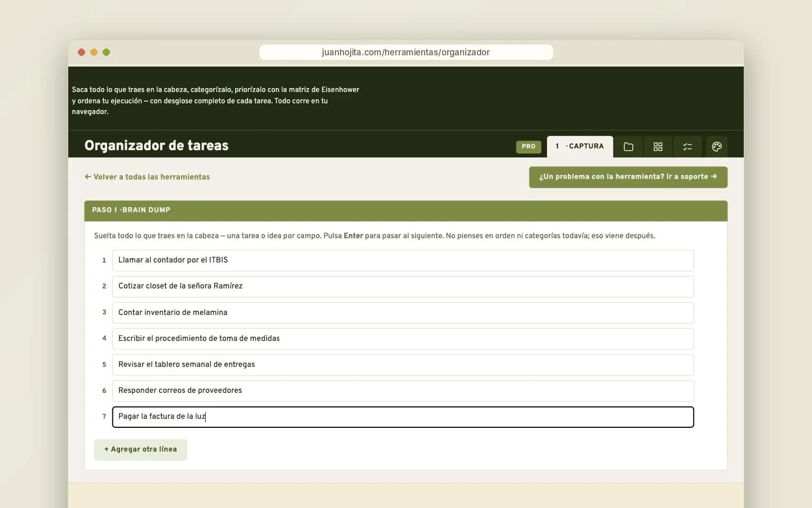Open the folder categories step icon
The image size is (812, 508).
tap(628, 147)
